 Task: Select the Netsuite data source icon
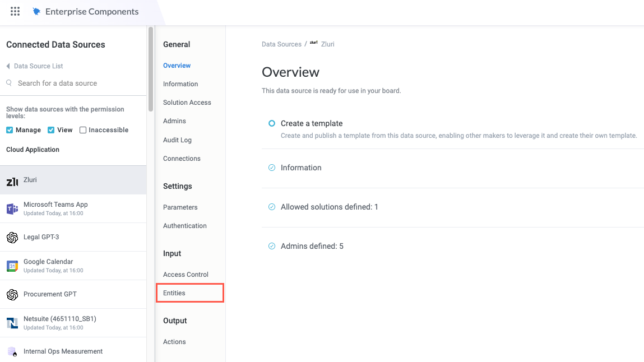12,323
